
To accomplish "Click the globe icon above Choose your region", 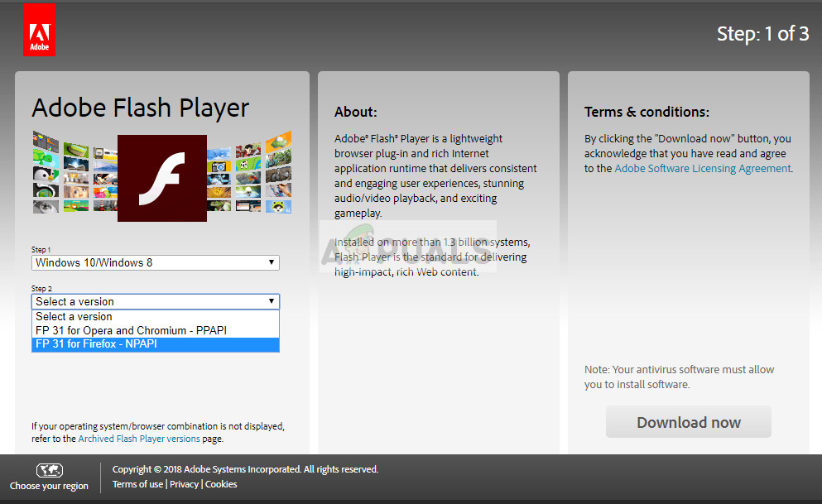I will tap(49, 469).
